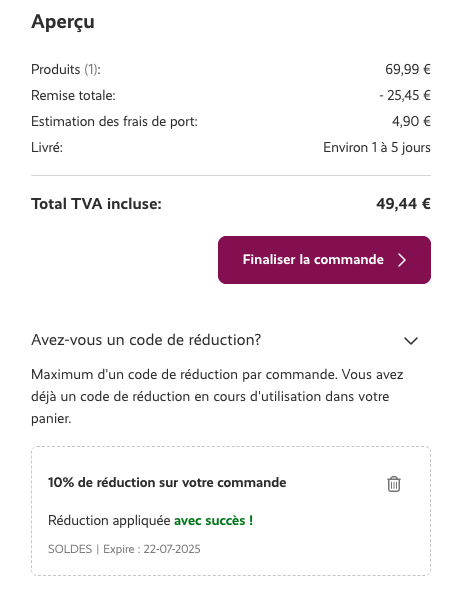Select the - 25,45 € discount amount
The width and height of the screenshot is (474, 589).
pyautogui.click(x=405, y=95)
